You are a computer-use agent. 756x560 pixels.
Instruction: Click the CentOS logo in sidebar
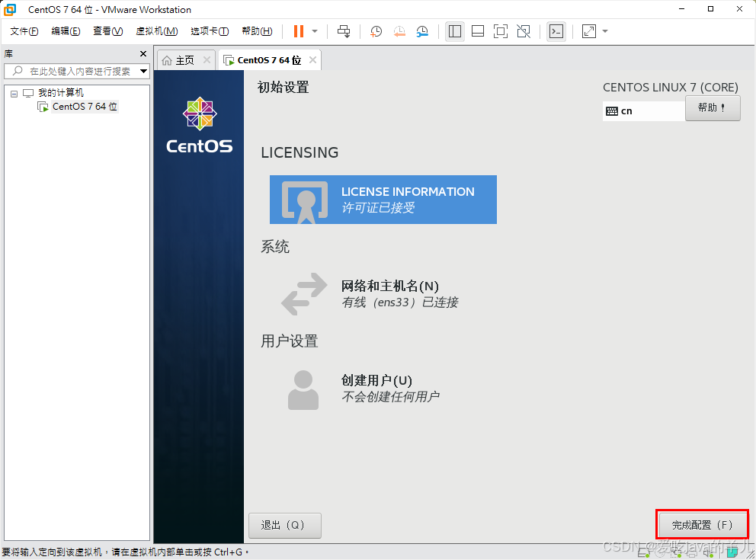click(199, 126)
